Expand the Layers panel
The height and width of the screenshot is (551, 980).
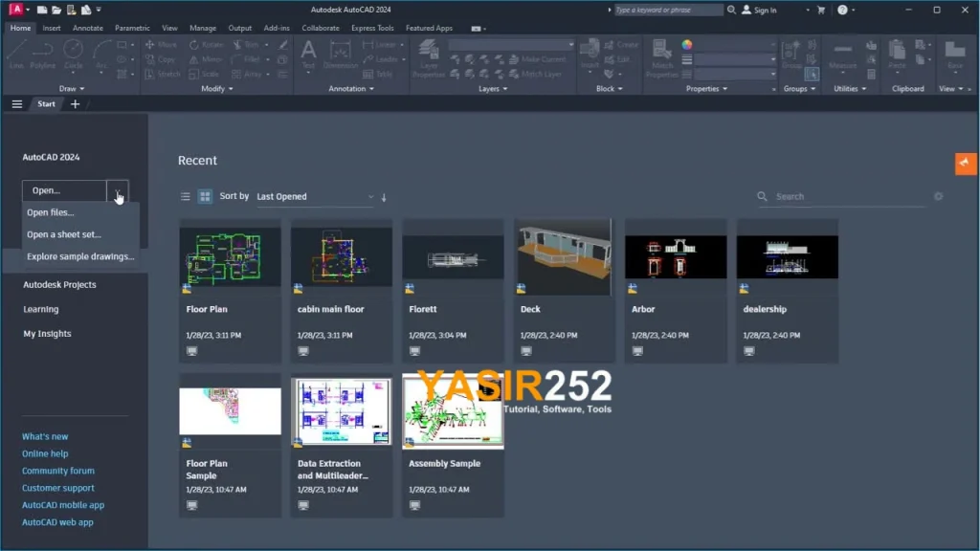coord(493,89)
